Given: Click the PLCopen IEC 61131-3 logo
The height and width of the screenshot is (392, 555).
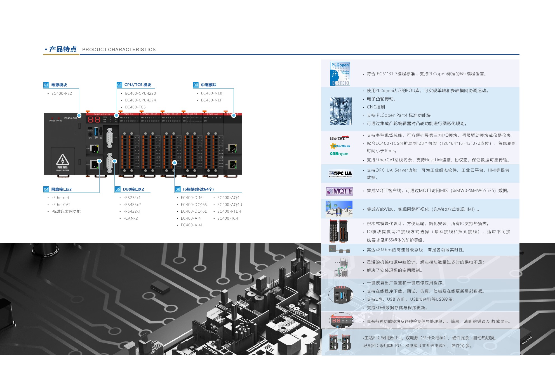Looking at the screenshot, I should pos(340,74).
